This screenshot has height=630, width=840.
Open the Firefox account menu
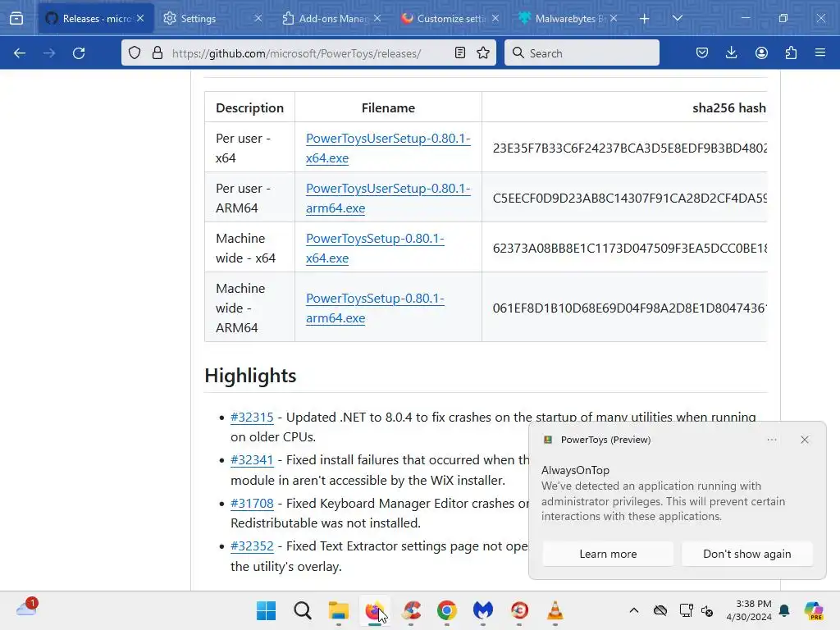click(x=761, y=53)
